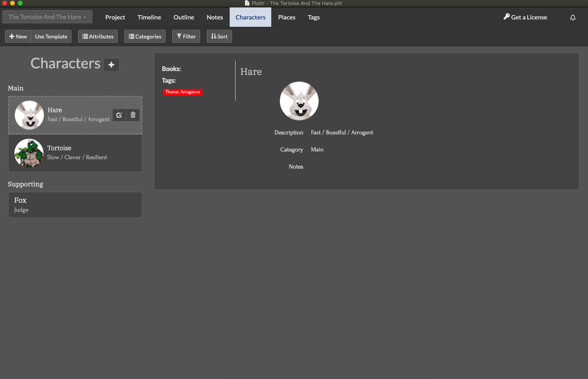
Task: Click 'Fast / Boastful / Arrogant' description value
Action: (x=342, y=132)
